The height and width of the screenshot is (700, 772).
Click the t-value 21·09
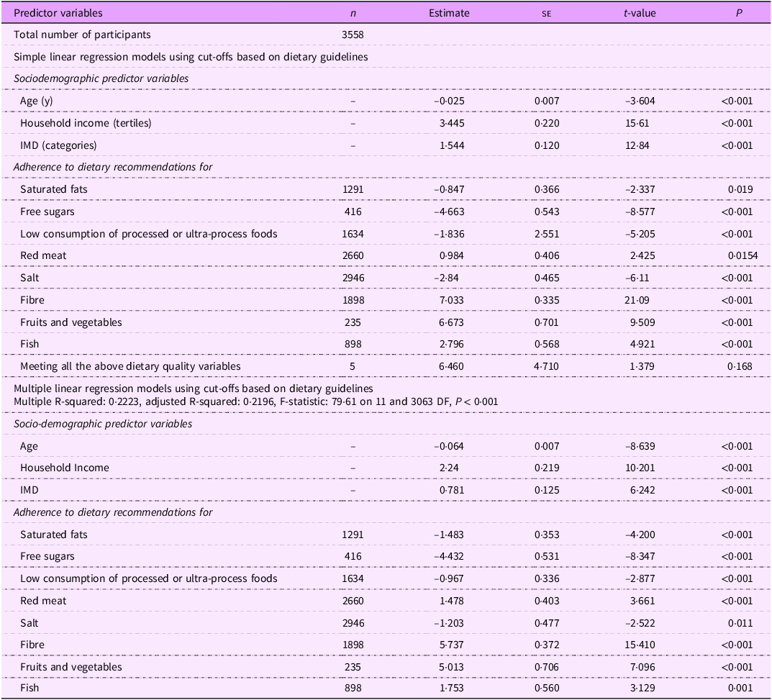tap(637, 300)
